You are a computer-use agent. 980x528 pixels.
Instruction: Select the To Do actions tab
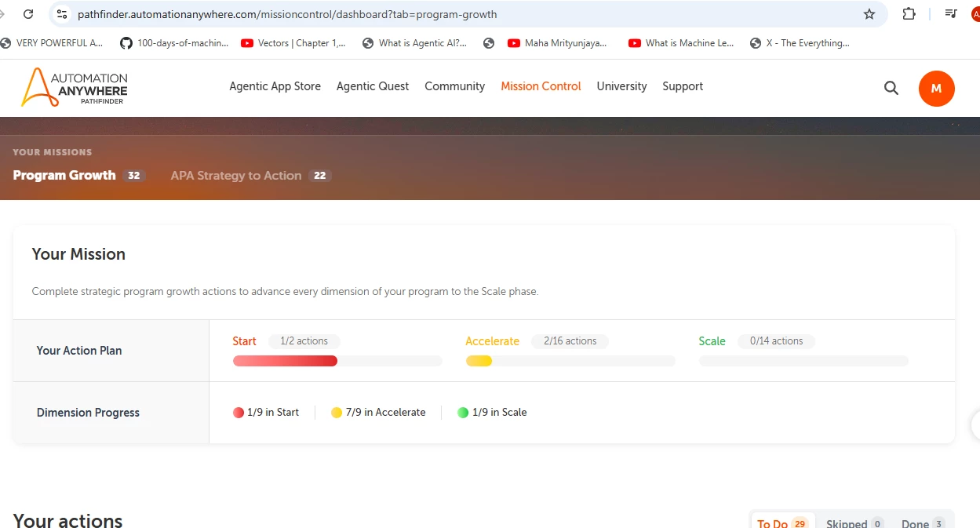coord(782,523)
